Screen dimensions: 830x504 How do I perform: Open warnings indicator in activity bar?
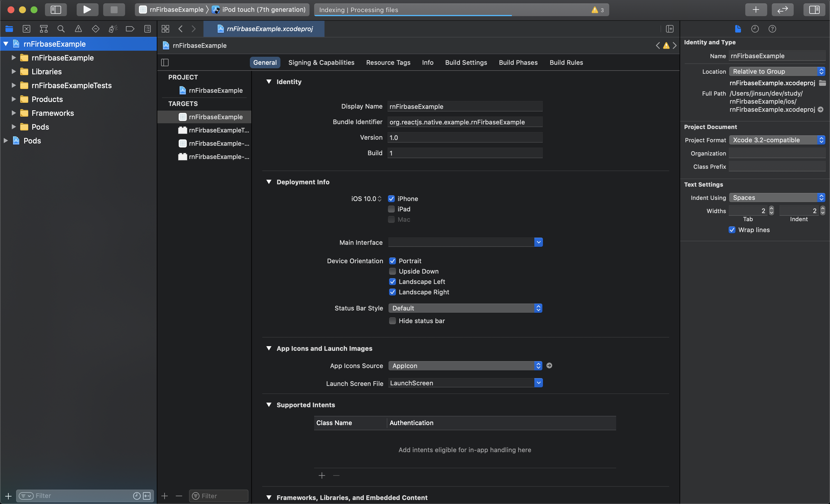click(x=598, y=10)
